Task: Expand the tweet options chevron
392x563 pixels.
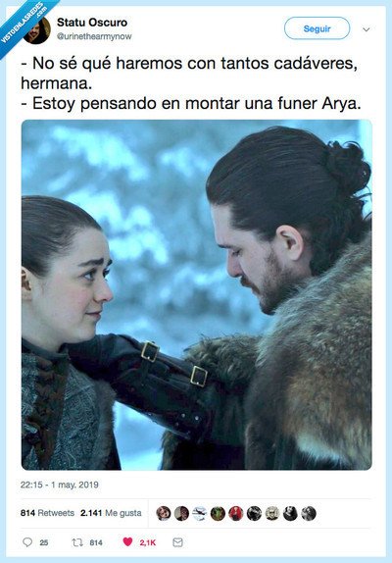Action: (367, 29)
